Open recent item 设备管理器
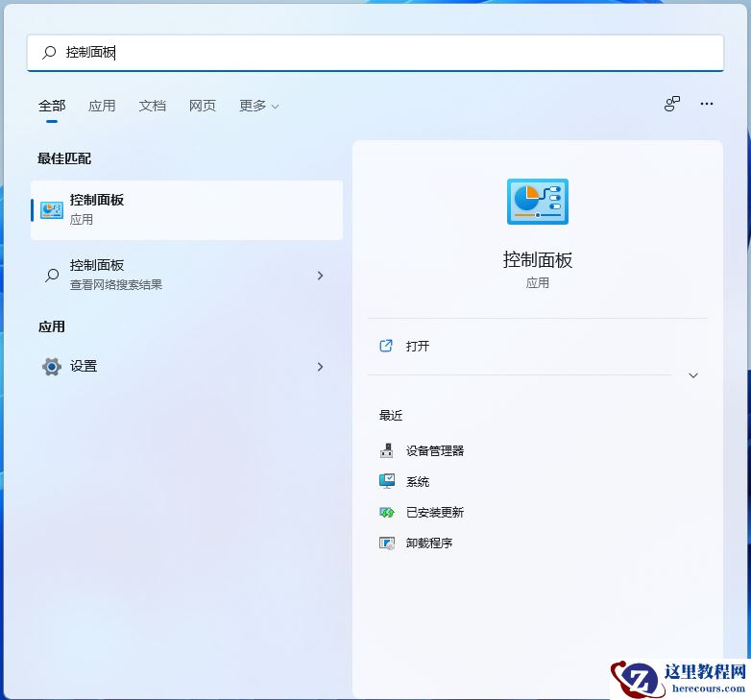This screenshot has height=700, width=751. (x=434, y=450)
